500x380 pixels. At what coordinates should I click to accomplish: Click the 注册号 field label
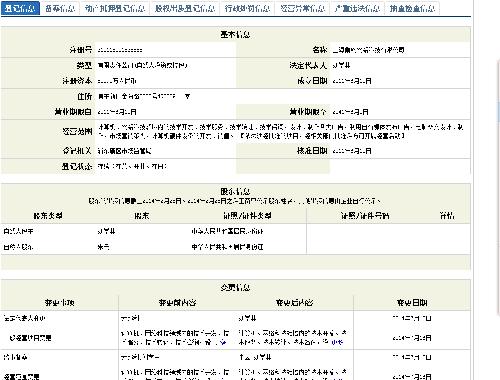pos(81,50)
